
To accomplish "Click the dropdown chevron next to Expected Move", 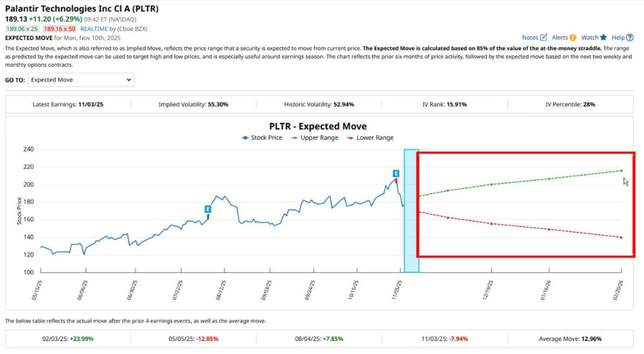I will (x=128, y=79).
